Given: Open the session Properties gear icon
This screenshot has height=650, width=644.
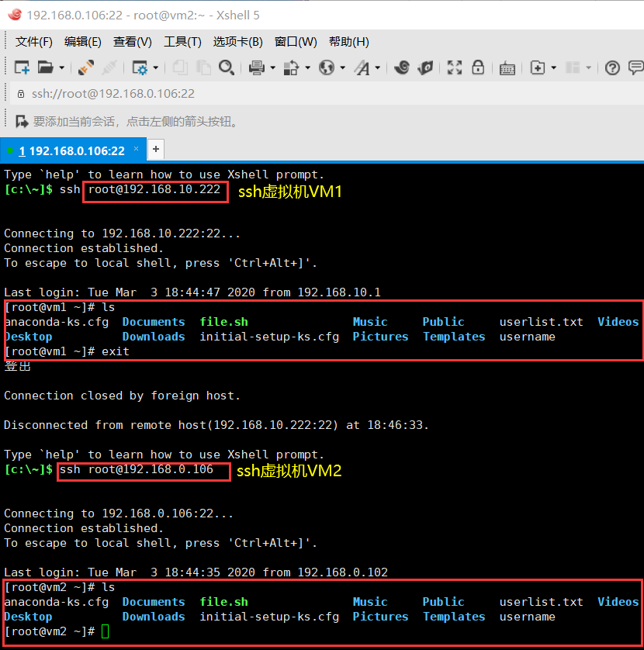Looking at the screenshot, I should (140, 67).
